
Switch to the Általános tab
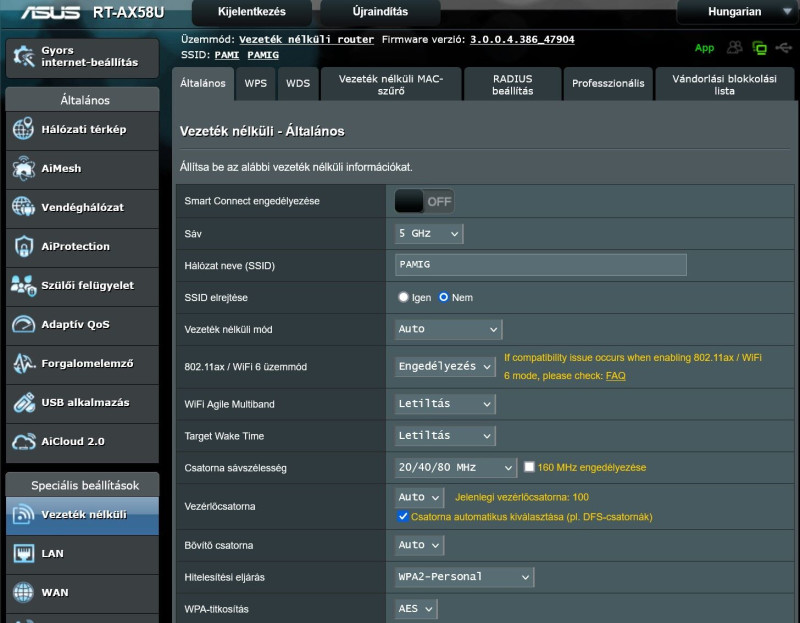click(x=203, y=84)
